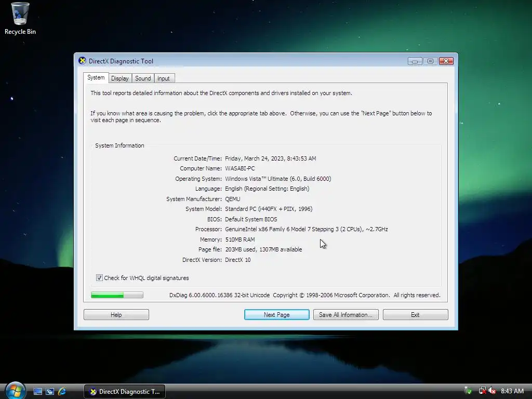This screenshot has width=532, height=399.
Task: Toggle Check for WHQL digital signatures
Action: click(x=99, y=278)
